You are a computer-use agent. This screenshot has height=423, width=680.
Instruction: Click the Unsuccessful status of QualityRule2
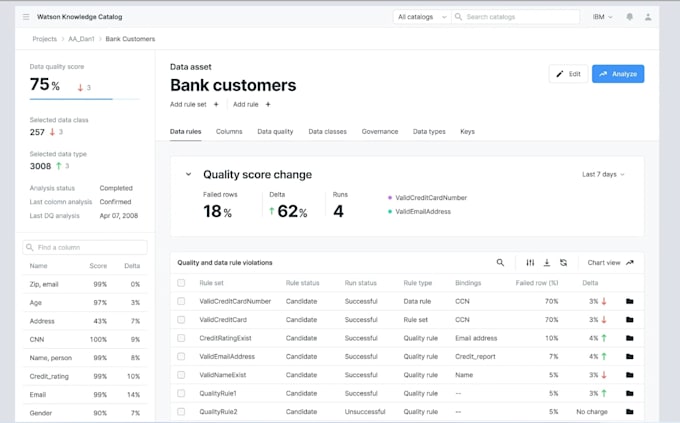coord(365,412)
